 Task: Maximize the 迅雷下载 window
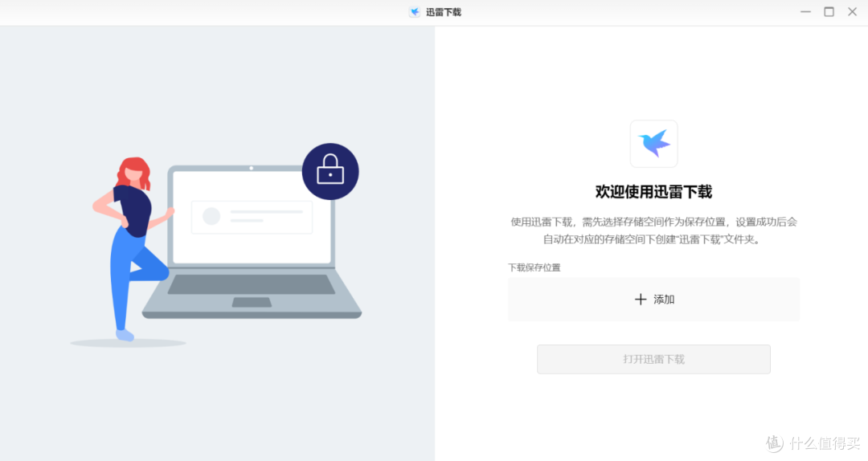(829, 11)
